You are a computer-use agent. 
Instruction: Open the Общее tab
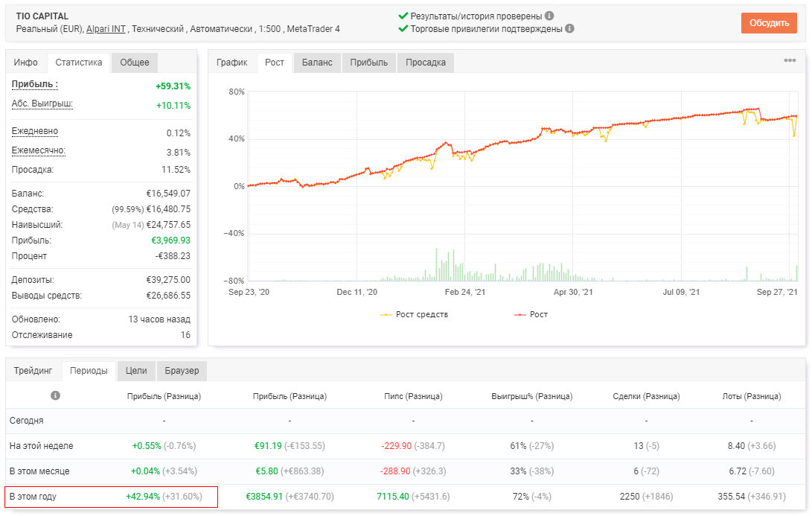tap(135, 63)
